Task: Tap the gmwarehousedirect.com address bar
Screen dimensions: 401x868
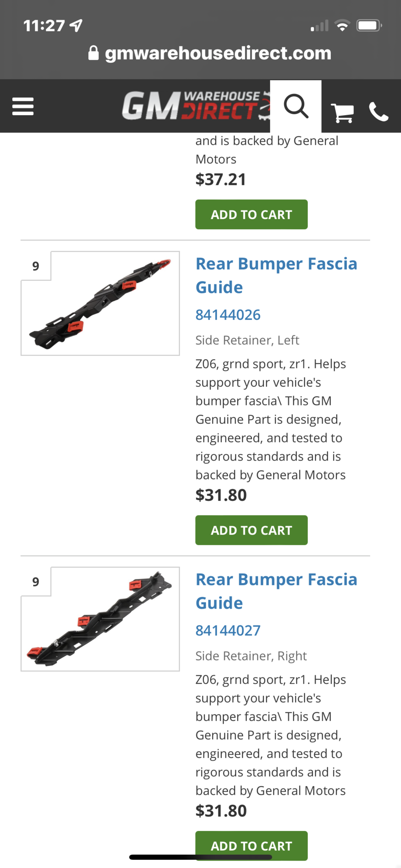Action: point(218,53)
